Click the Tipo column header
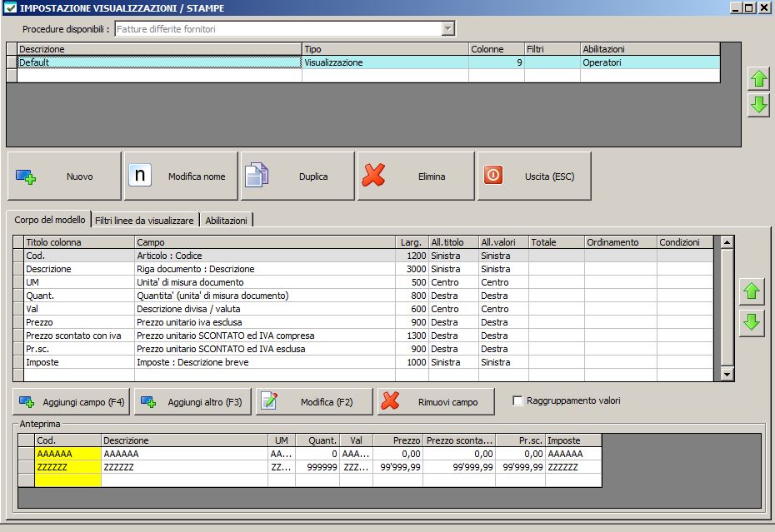This screenshot has width=775, height=532. point(385,49)
